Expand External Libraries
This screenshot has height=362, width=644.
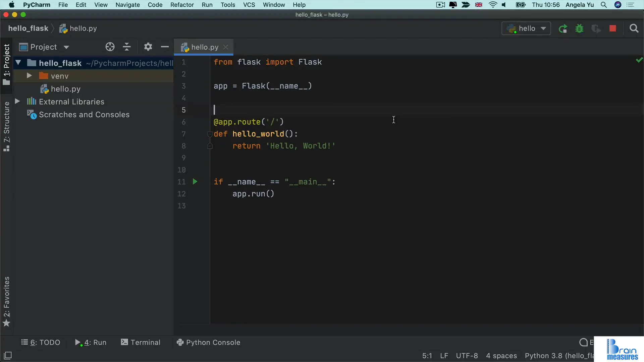(18, 101)
